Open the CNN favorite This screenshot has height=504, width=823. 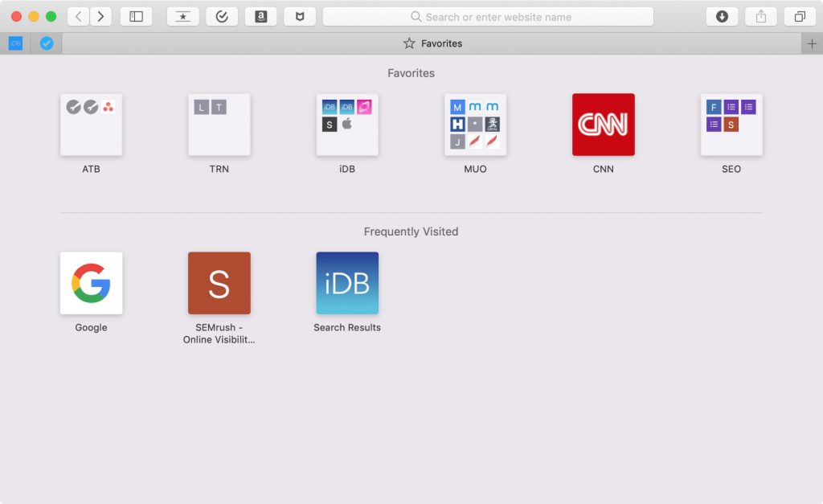click(x=603, y=125)
